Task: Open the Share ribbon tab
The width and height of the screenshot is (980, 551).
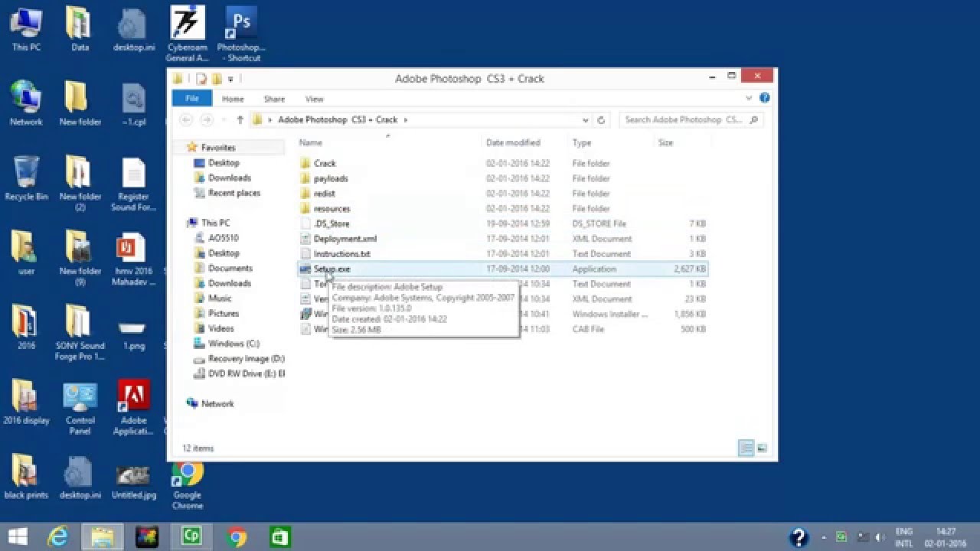Action: 274,99
